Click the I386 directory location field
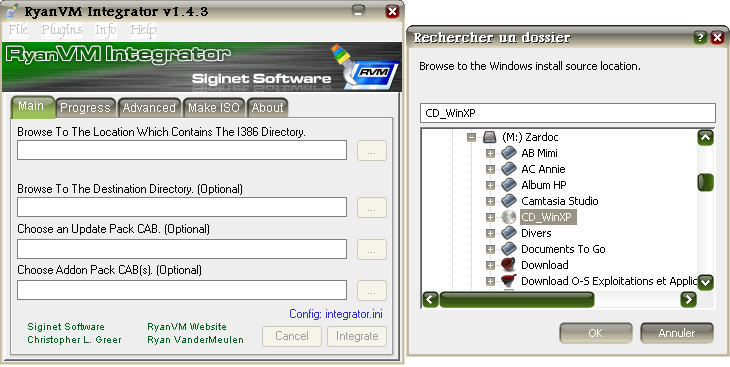This screenshot has width=730, height=367. pos(182,150)
